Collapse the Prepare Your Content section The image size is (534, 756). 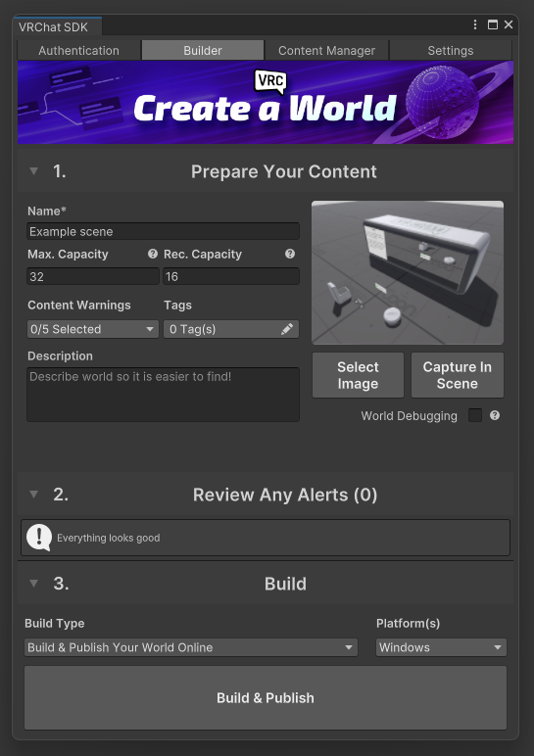pos(33,170)
